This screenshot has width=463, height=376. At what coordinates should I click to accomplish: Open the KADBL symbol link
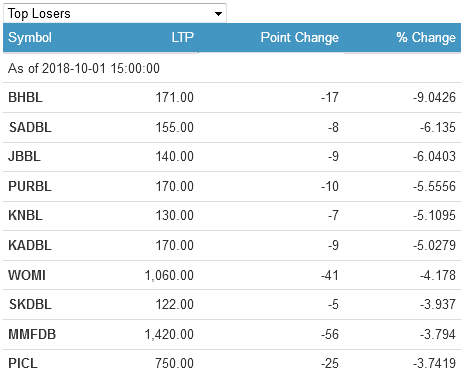coord(30,245)
